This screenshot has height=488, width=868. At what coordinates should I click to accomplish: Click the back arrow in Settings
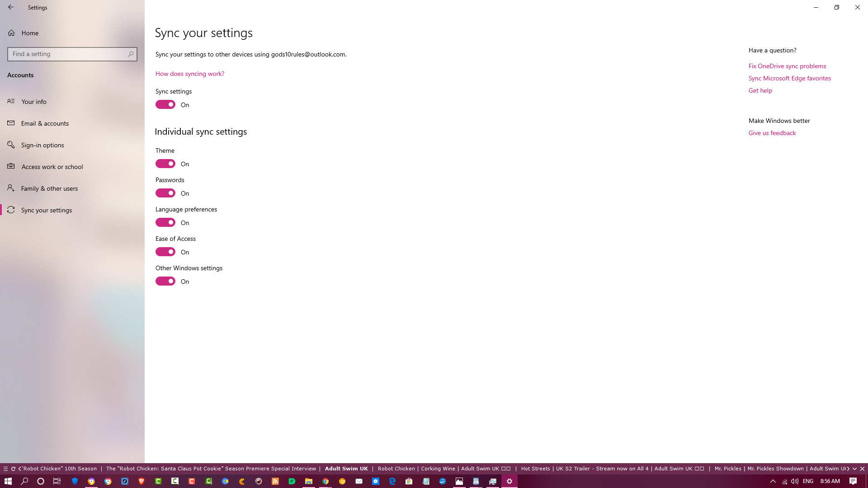tap(11, 7)
